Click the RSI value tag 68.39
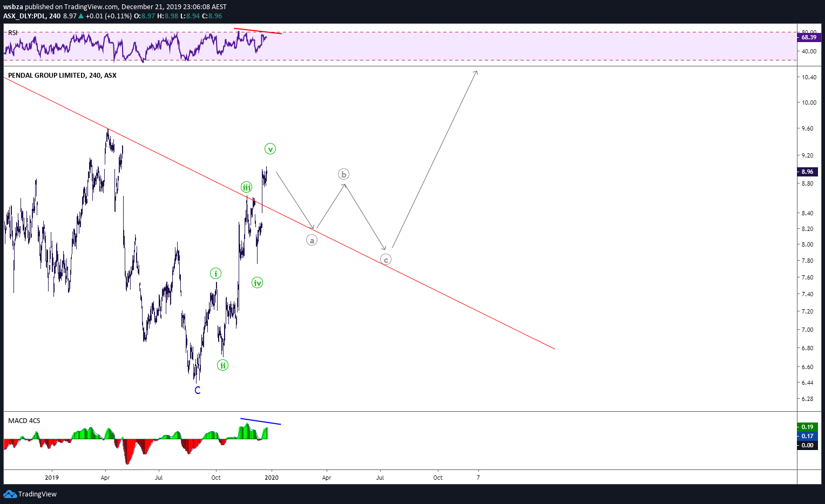 (808, 37)
